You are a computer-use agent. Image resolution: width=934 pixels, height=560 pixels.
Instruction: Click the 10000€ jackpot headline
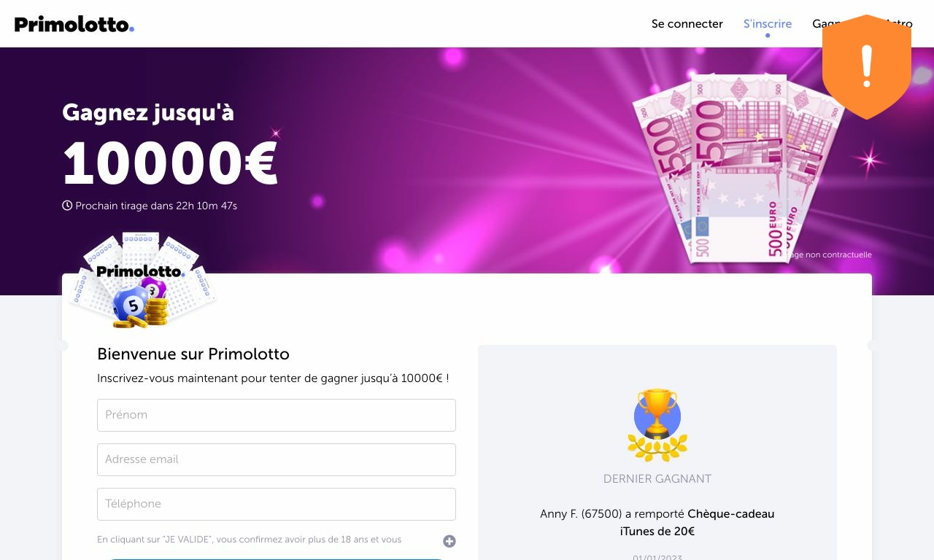[x=170, y=164]
